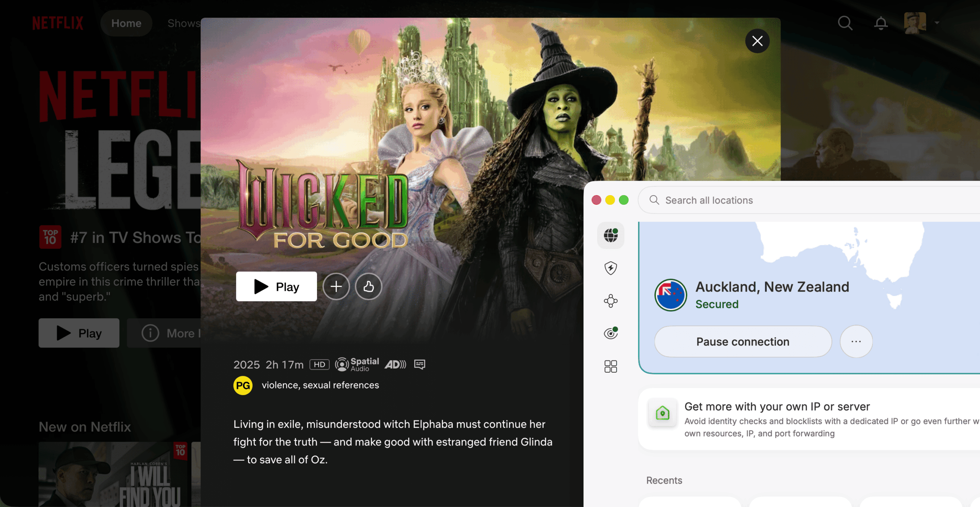Click the VPN search magnifier icon
Screen dimensions: 980x507
654,200
